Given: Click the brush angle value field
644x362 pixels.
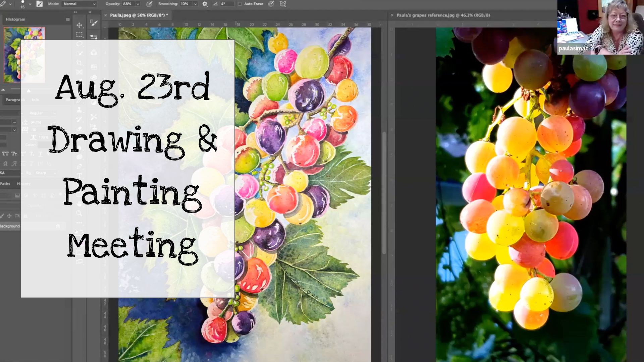Looking at the screenshot, I should [x=226, y=4].
